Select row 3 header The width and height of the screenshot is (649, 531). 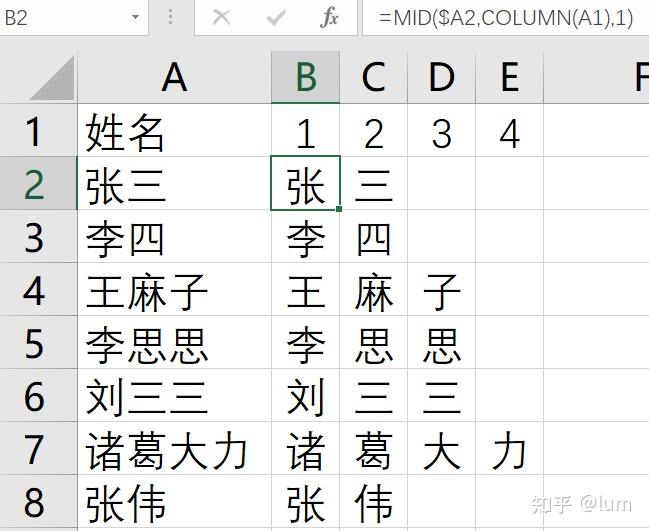click(x=38, y=236)
